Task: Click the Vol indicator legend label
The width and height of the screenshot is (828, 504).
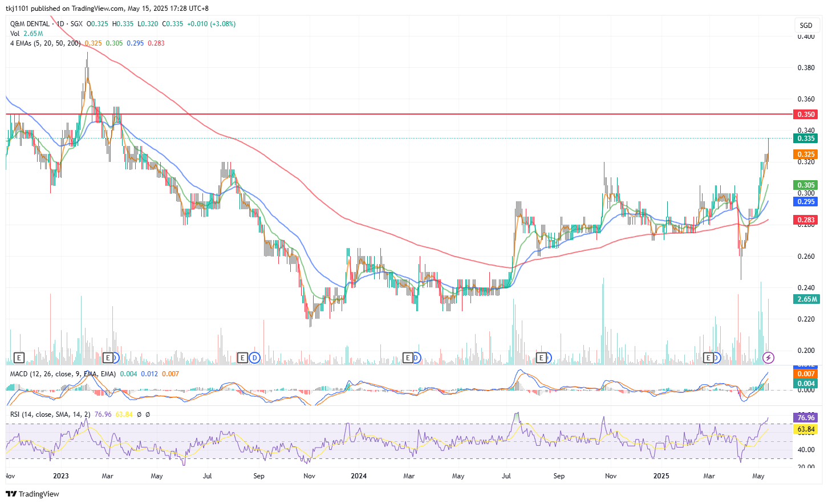Action: 15,34
